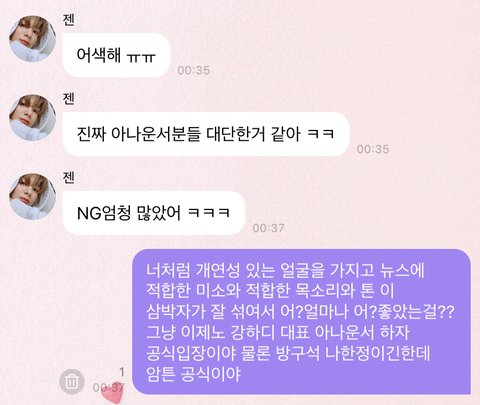Click the 00:35 timestamp after 어색해
480x405 pixels.
click(x=194, y=70)
